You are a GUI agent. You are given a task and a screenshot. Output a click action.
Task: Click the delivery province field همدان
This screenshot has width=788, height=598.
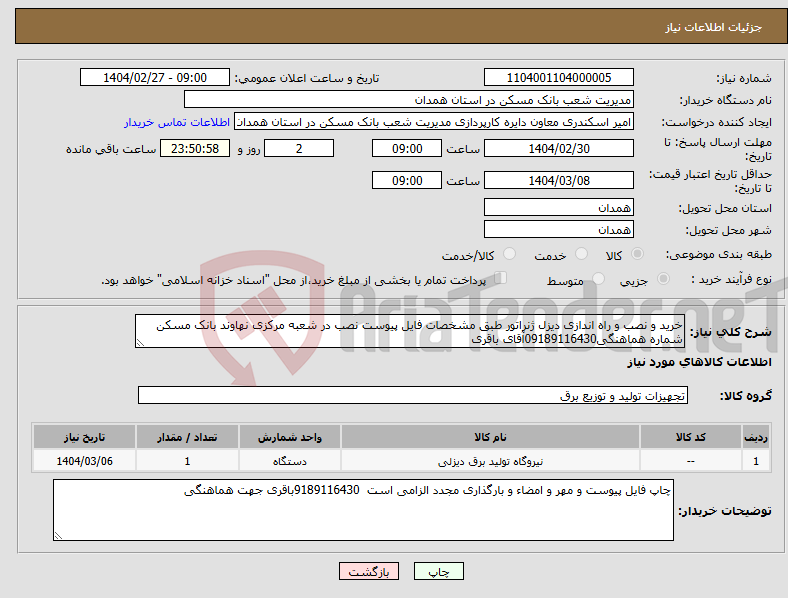point(559,208)
